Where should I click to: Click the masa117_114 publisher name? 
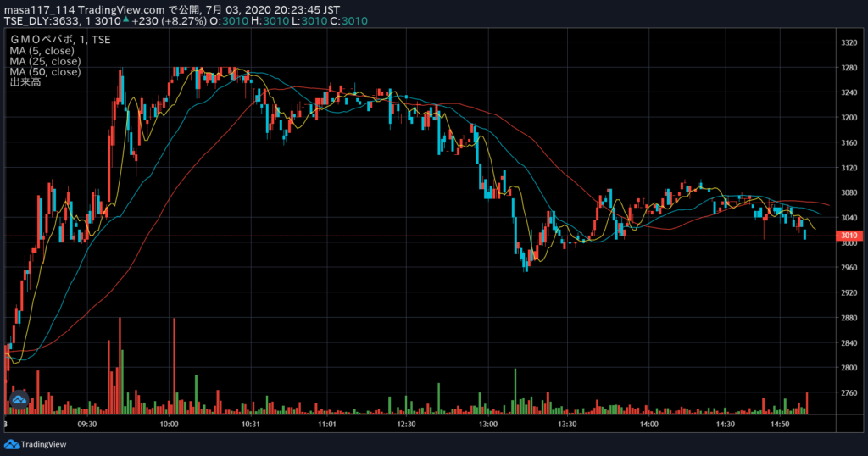39,10
